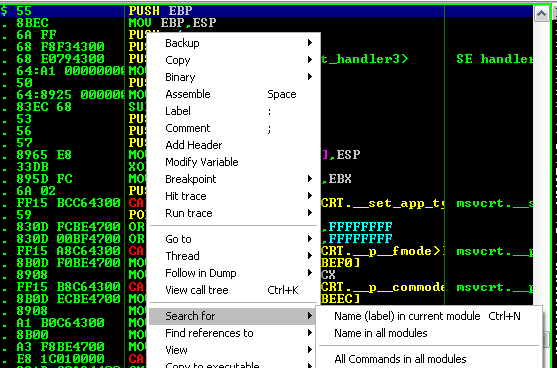Select hex bytes 83EC 68
Image resolution: width=557 pixels, height=368 pixels.
pyautogui.click(x=44, y=107)
